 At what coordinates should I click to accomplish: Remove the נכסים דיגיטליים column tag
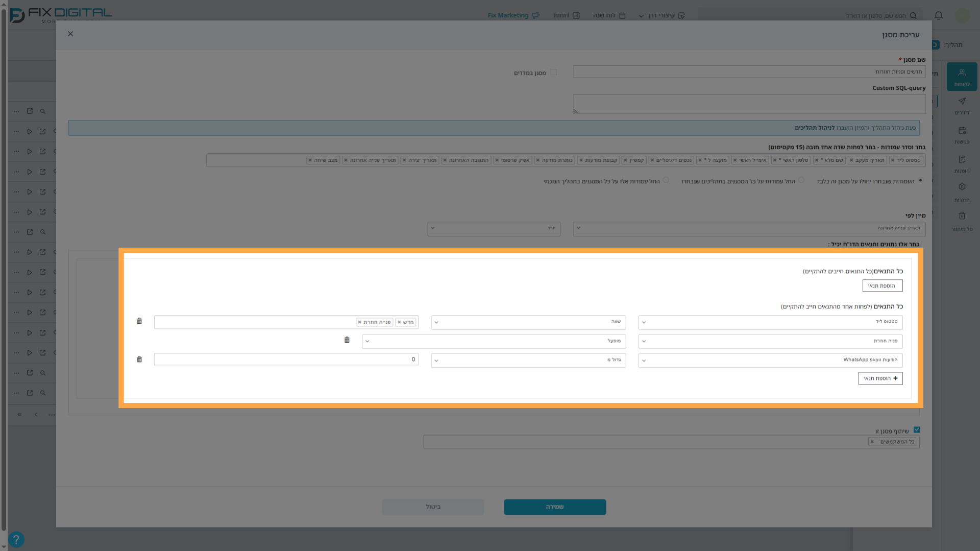click(652, 160)
